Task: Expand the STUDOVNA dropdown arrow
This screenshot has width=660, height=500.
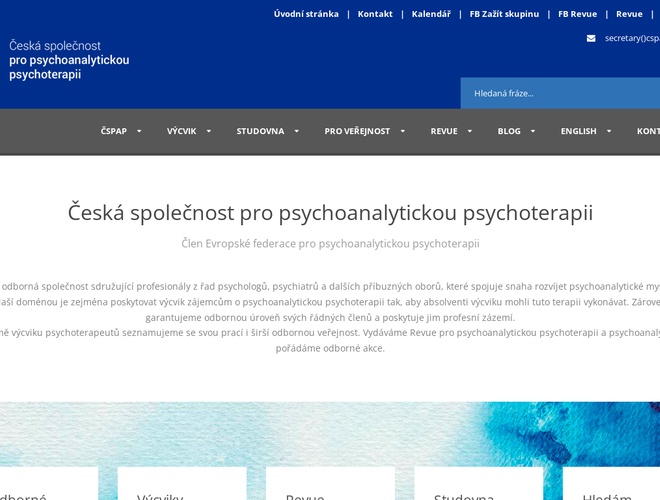Action: [x=297, y=131]
